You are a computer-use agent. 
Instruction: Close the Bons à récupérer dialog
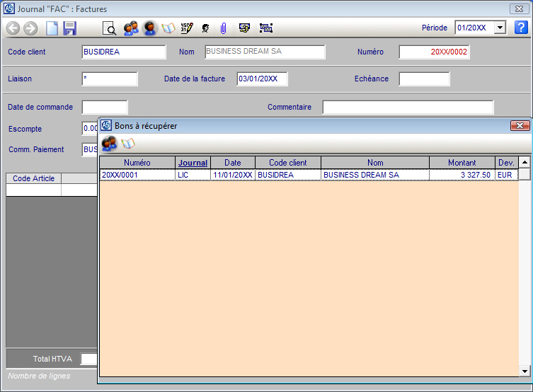[x=520, y=125]
